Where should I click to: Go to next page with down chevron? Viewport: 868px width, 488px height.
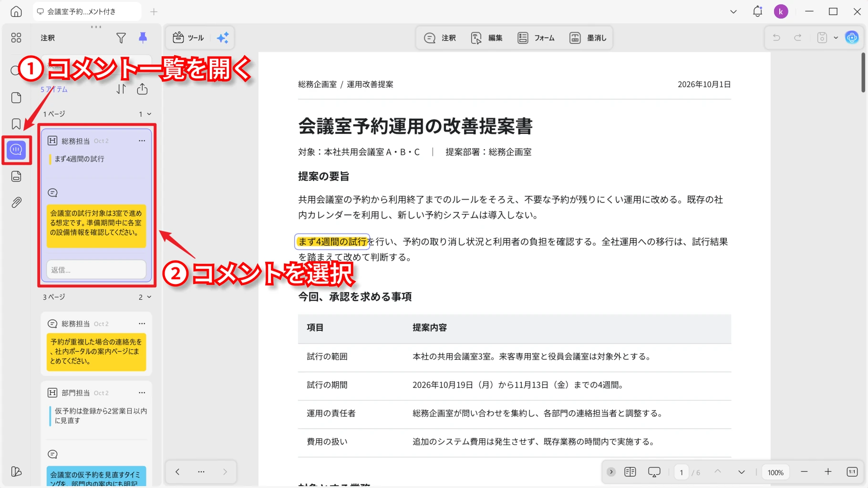pyautogui.click(x=741, y=472)
